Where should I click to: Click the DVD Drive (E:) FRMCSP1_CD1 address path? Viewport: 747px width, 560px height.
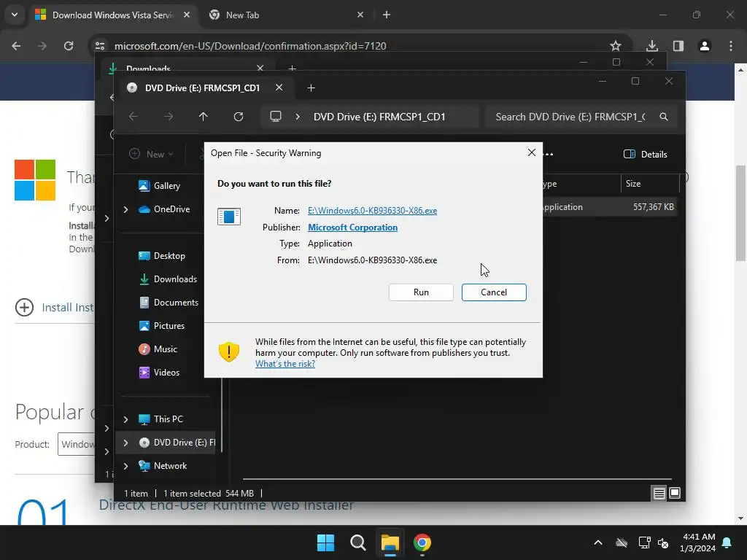(x=379, y=117)
